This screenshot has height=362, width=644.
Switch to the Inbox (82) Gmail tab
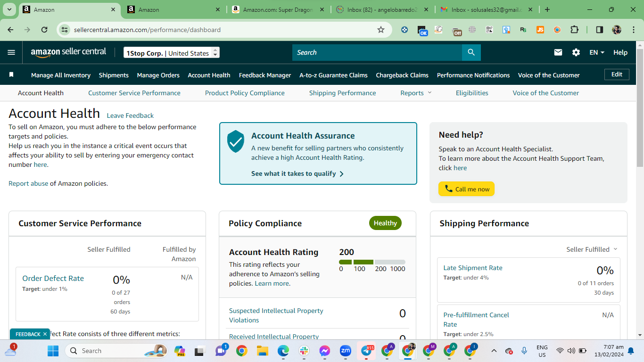[x=382, y=9]
